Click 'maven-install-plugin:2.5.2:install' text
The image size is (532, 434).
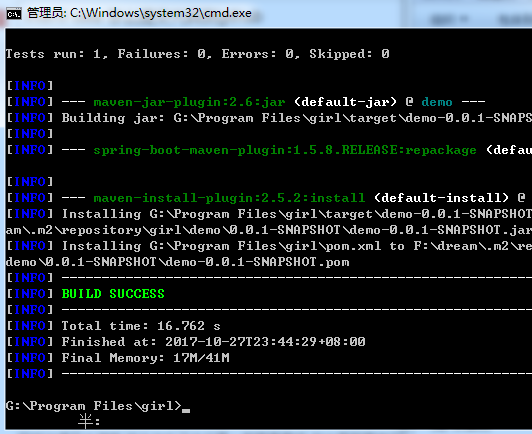[x=229, y=198]
